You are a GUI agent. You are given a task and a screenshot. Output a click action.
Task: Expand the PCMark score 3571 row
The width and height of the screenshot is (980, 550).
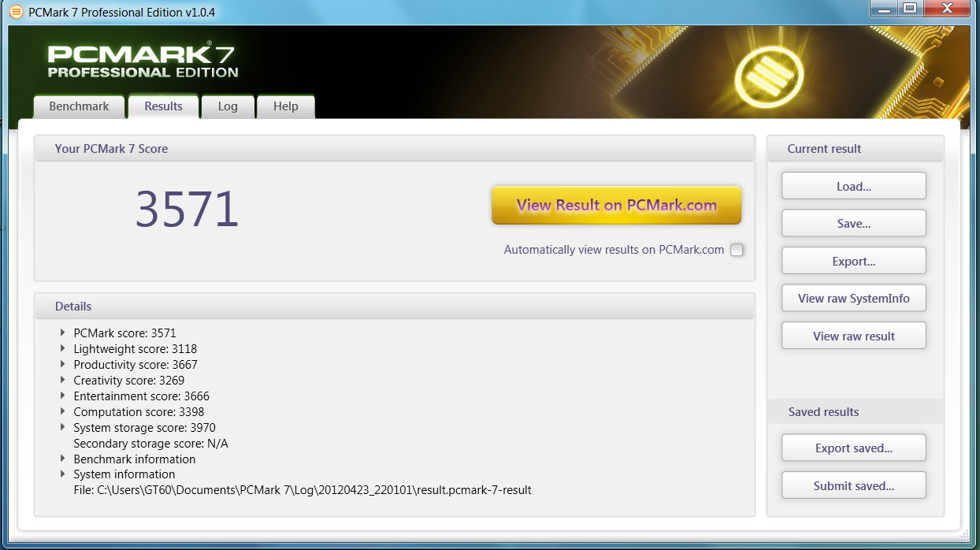[63, 333]
